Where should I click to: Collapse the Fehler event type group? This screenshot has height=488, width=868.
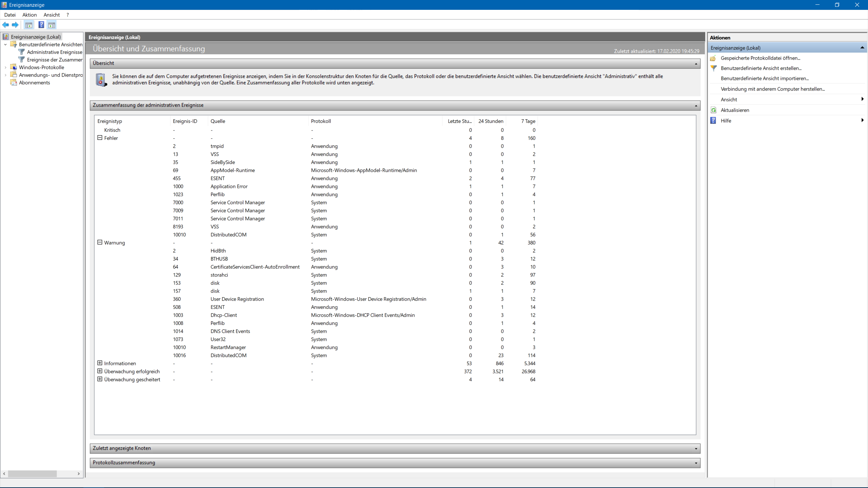(x=100, y=138)
